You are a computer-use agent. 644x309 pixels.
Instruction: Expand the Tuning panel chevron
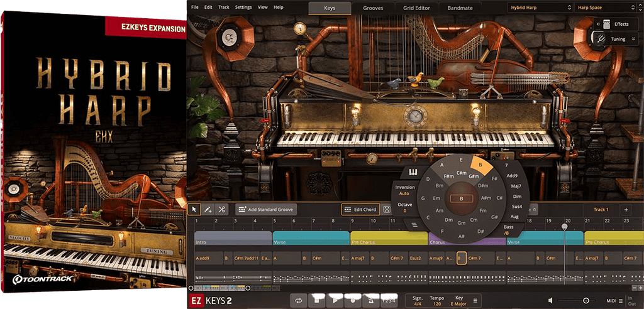(x=633, y=40)
